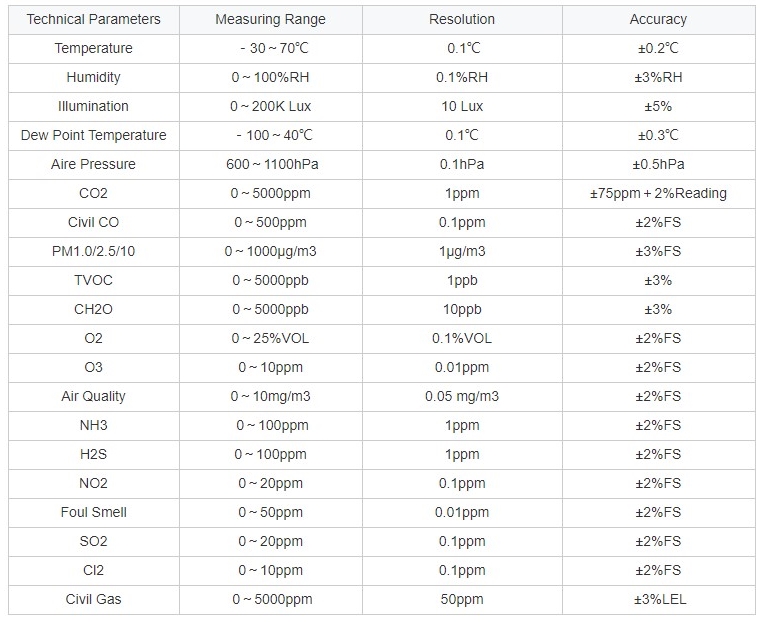Click the Measuring Range column header
This screenshot has width=762, height=622.
coord(270,19)
